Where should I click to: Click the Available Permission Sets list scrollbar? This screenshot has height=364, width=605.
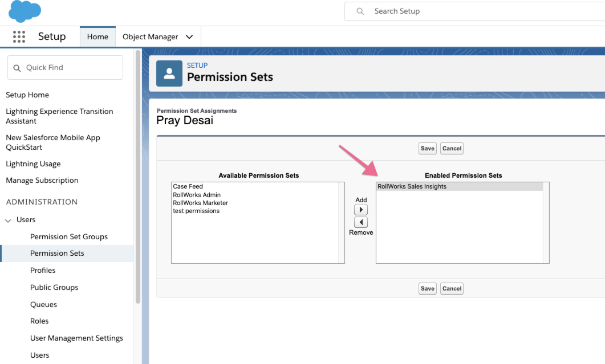click(x=342, y=223)
